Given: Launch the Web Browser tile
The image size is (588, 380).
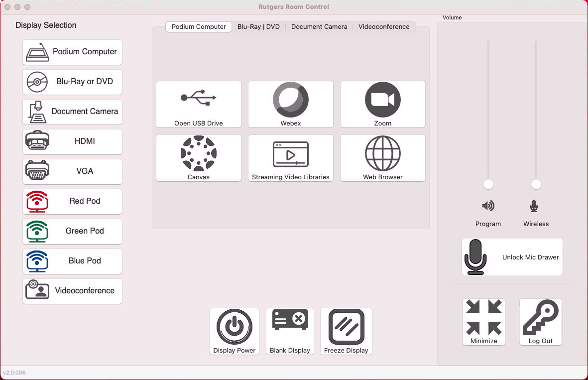Looking at the screenshot, I should (382, 158).
